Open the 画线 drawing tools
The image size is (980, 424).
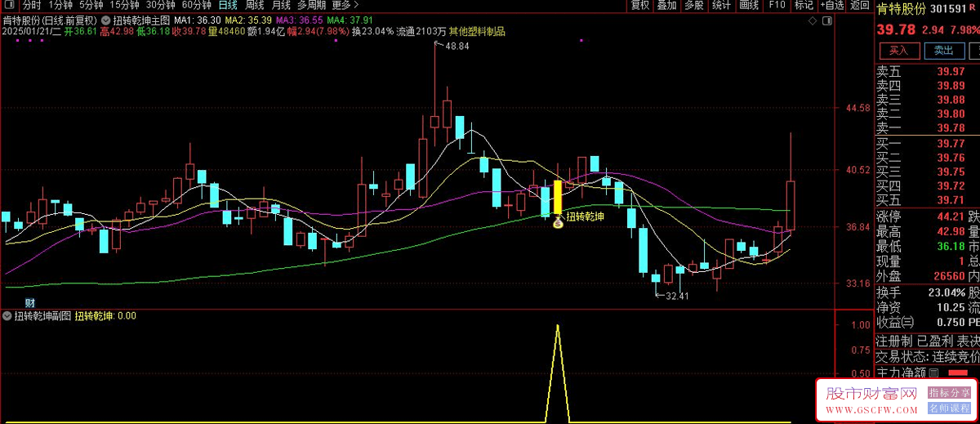[x=749, y=5]
